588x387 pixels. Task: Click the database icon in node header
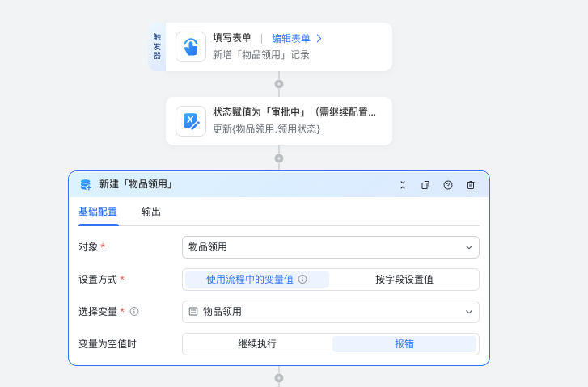[x=86, y=185]
